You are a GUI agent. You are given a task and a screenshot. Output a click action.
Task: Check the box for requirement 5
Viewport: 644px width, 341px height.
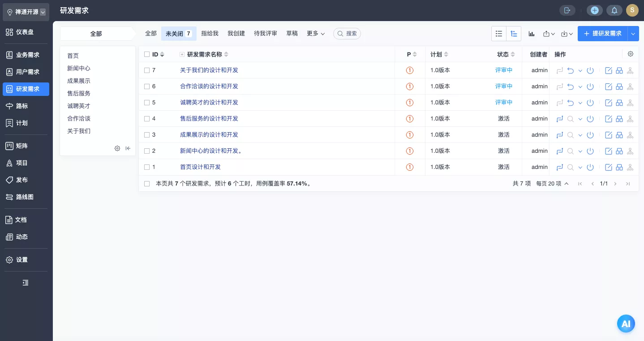click(147, 103)
